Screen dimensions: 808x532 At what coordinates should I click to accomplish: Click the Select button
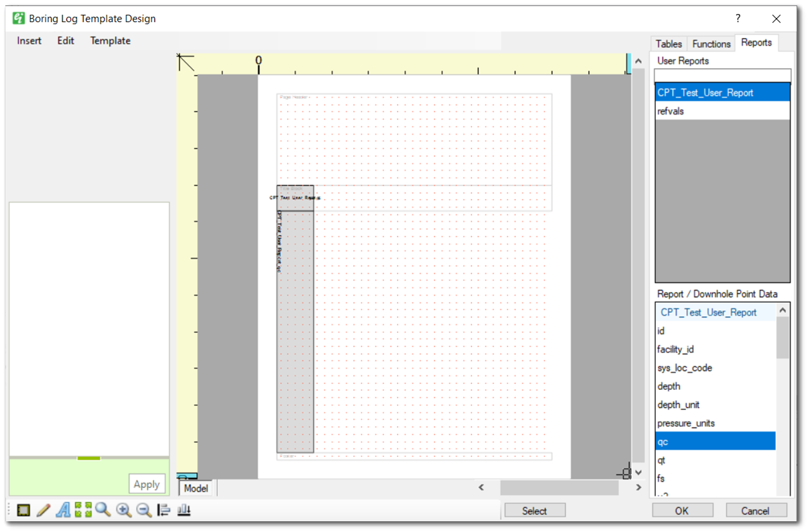pos(534,510)
